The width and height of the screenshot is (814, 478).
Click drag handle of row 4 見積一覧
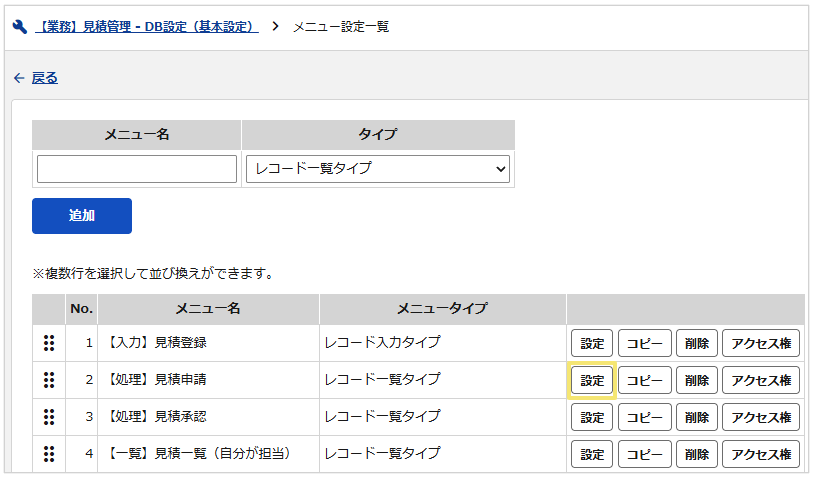(x=49, y=454)
